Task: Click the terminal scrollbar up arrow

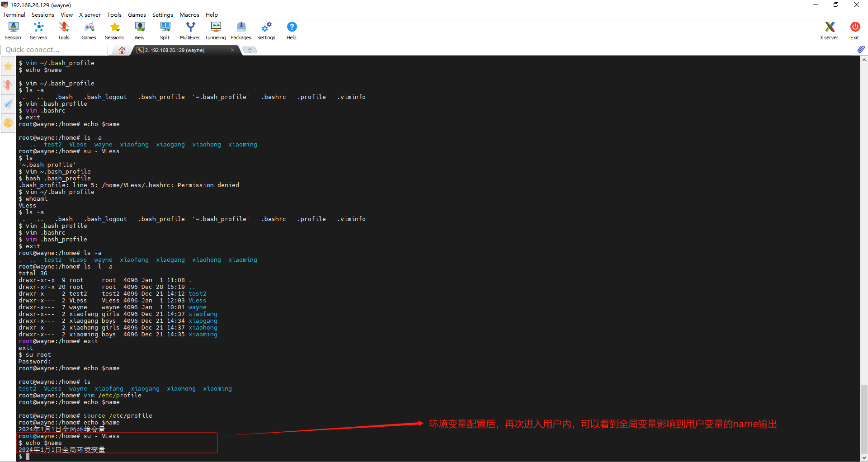Action: pyautogui.click(x=864, y=60)
